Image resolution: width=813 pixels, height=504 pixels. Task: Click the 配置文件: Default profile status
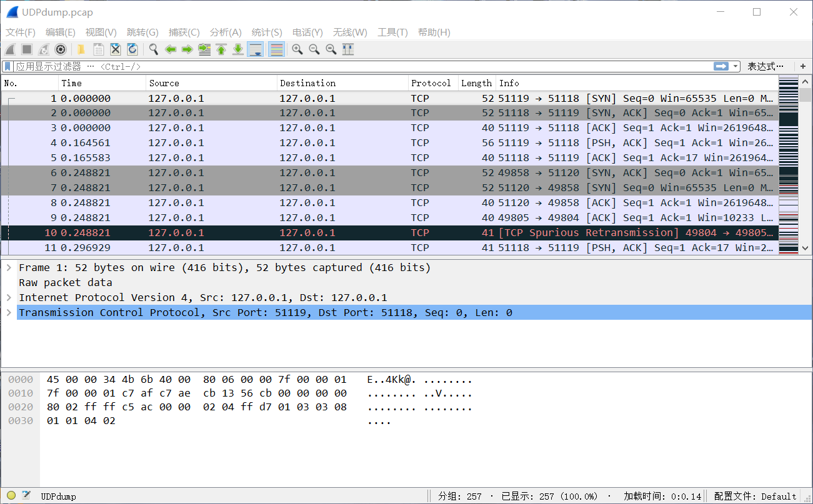pyautogui.click(x=755, y=497)
